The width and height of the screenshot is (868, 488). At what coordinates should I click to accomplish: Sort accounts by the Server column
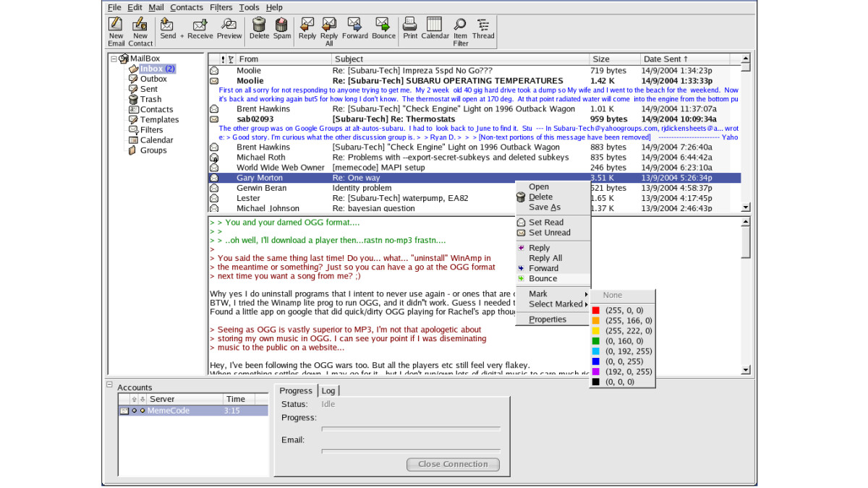[184, 399]
